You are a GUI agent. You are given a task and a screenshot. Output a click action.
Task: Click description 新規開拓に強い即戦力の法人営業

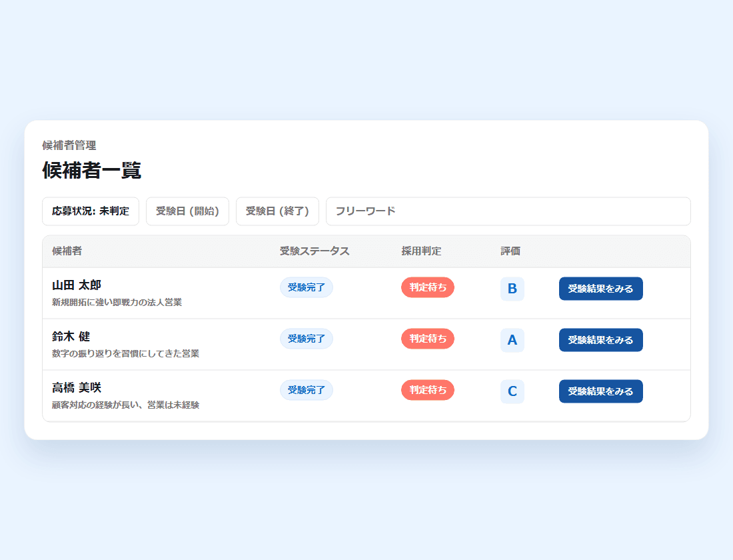coord(117,302)
